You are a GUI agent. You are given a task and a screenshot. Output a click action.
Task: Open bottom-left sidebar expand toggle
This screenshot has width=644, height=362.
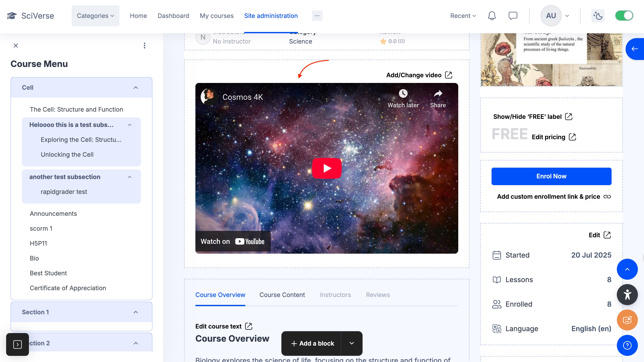[18, 344]
